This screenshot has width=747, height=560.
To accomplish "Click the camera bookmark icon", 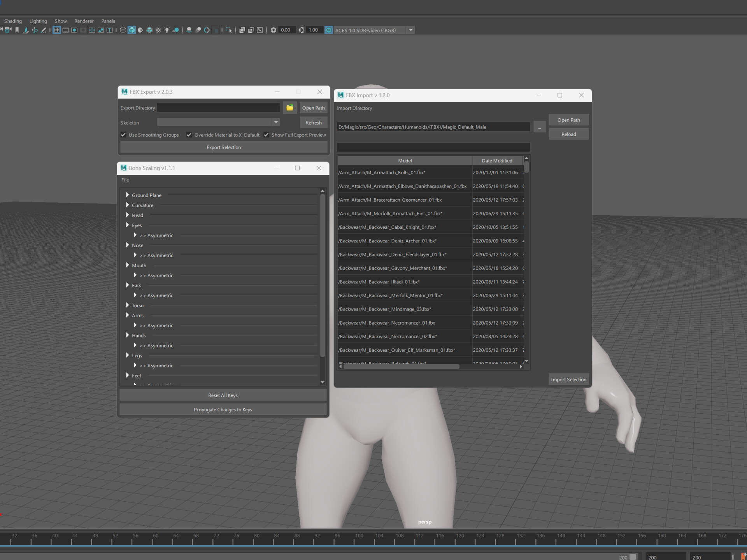I will (x=17, y=30).
